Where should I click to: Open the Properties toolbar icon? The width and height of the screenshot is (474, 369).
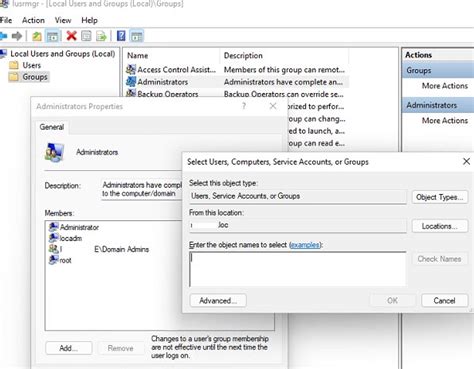86,36
